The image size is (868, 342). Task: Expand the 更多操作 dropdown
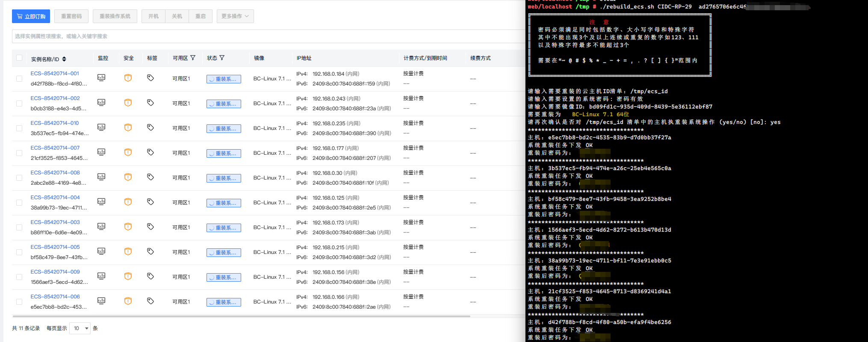tap(235, 16)
